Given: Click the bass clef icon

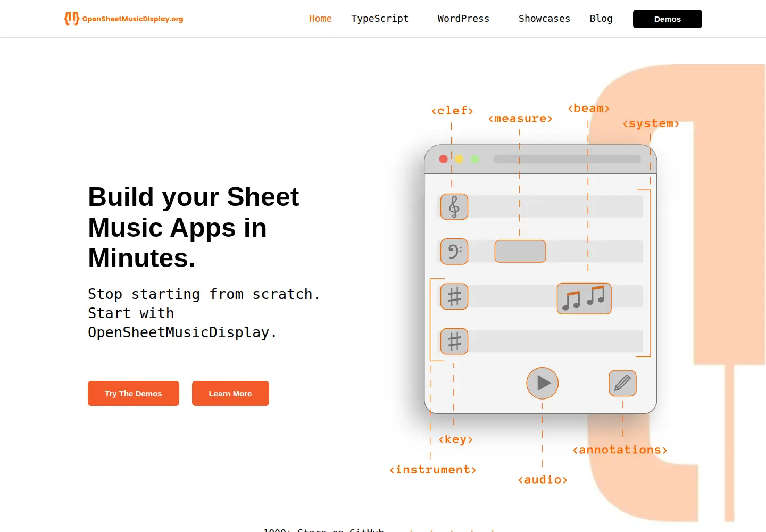Looking at the screenshot, I should (x=454, y=252).
